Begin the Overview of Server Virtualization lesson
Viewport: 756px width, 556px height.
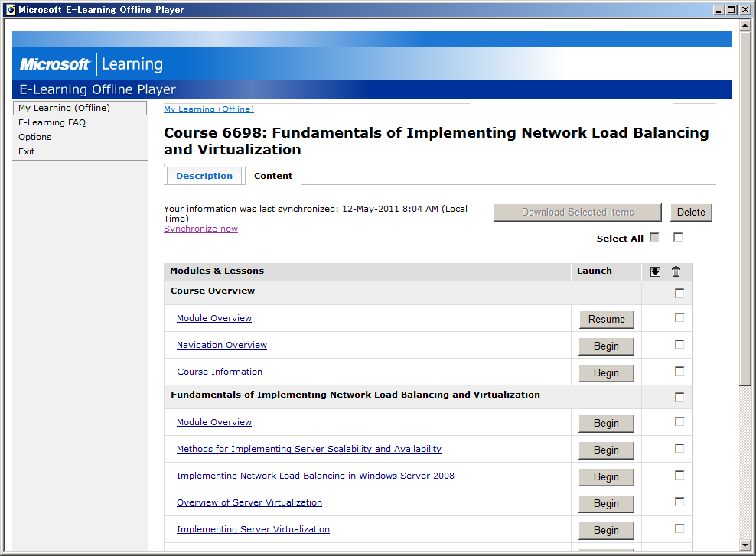tap(606, 504)
